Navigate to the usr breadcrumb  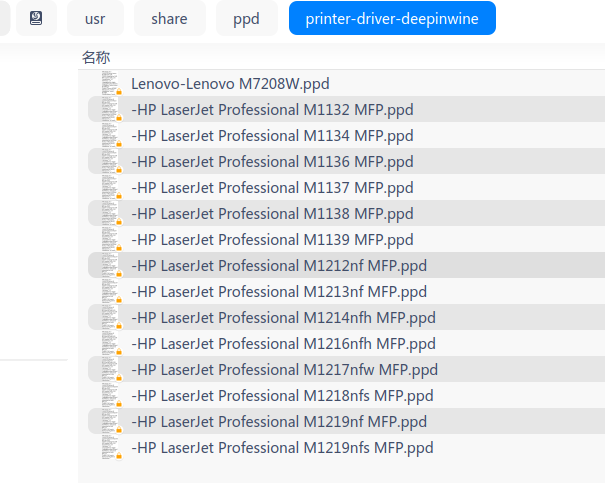click(95, 18)
